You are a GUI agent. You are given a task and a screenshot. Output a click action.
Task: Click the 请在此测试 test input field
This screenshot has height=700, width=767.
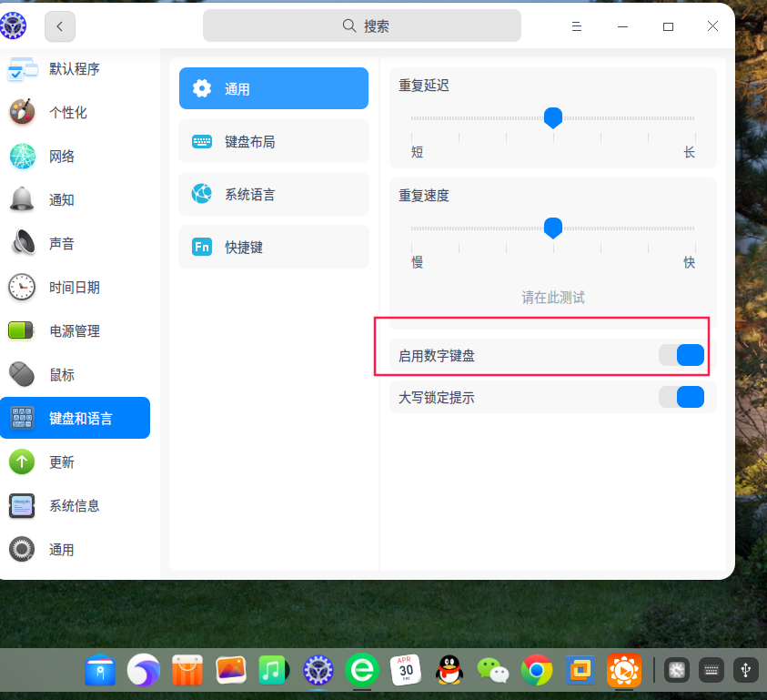click(553, 297)
